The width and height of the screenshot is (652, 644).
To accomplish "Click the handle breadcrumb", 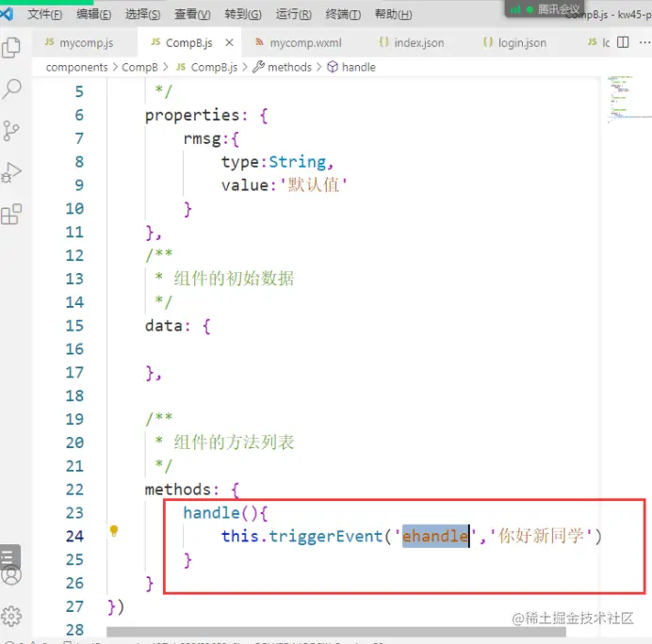I will coord(351,67).
